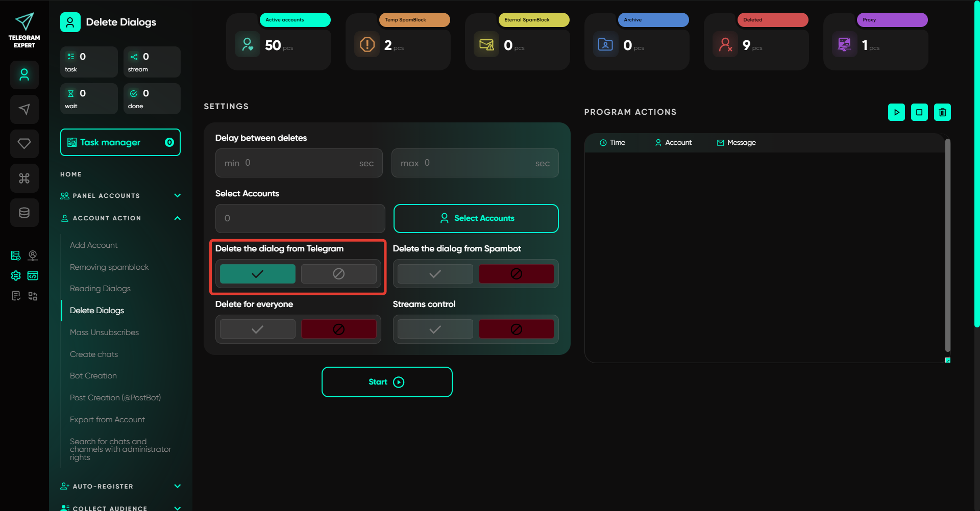Open the database icon in left sidebar
Viewport: 980px width, 511px height.
coord(24,213)
